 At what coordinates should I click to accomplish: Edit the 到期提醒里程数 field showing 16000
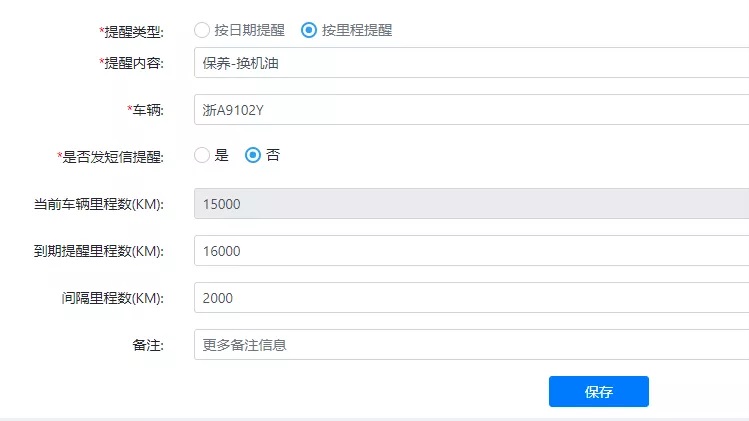[x=470, y=251]
